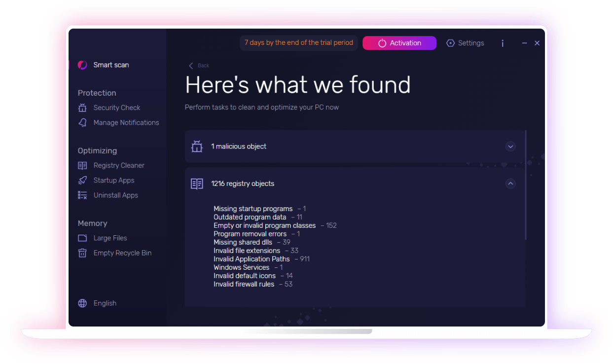This screenshot has height=364, width=613.
Task: Open the info menu icon
Action: click(503, 43)
